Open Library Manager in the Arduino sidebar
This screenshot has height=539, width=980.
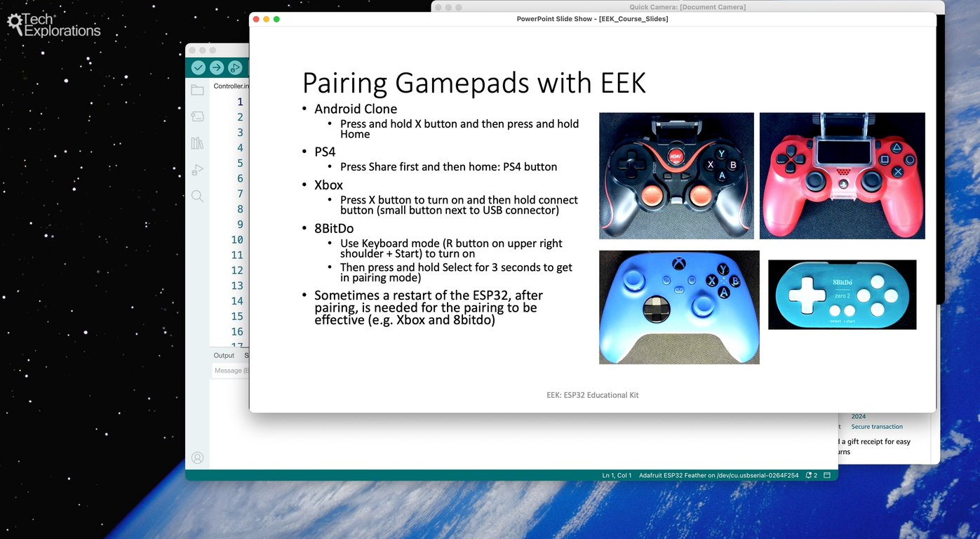click(x=197, y=143)
